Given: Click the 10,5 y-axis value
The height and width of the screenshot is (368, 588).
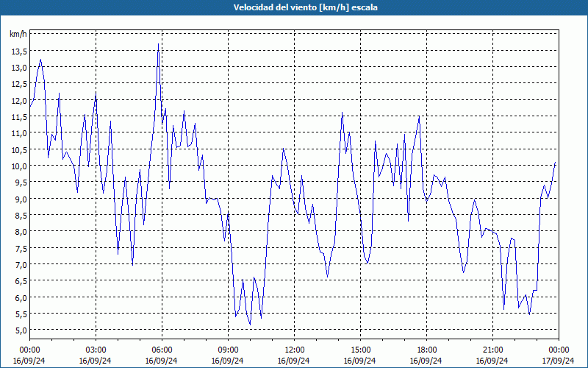Looking at the screenshot, I should (19, 150).
